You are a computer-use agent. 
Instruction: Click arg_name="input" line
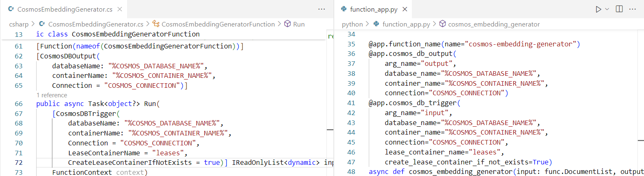click(x=418, y=113)
